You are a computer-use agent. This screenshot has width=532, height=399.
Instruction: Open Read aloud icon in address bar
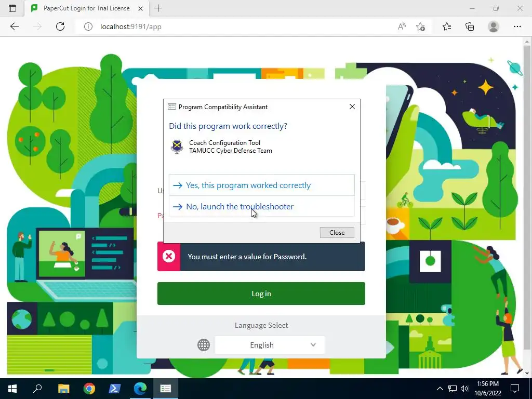click(x=402, y=26)
